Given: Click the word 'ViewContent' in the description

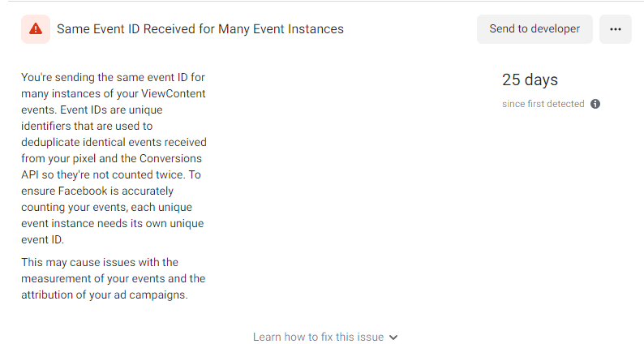Looking at the screenshot, I should click(174, 93).
